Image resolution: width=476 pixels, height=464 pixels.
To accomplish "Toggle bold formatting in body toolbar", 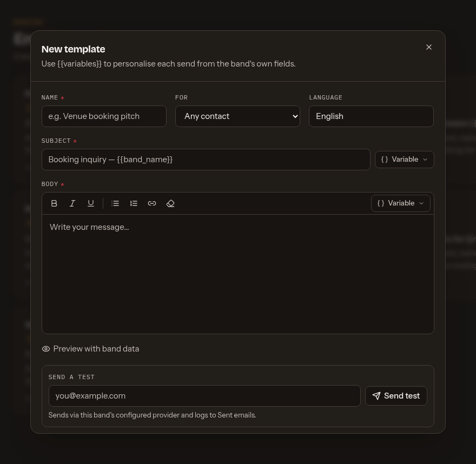I will pos(54,203).
